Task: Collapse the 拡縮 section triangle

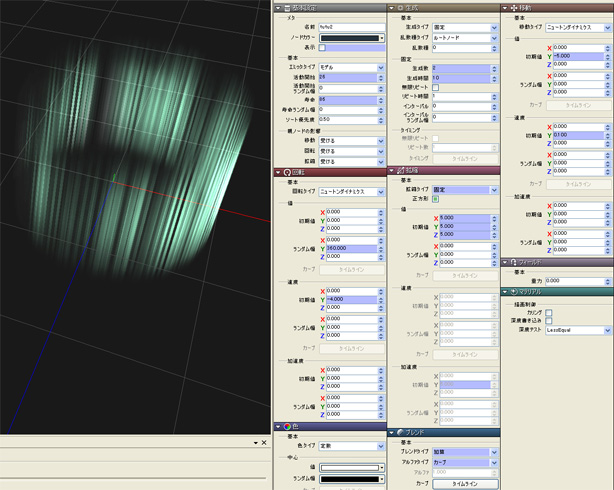Action: pos(392,170)
